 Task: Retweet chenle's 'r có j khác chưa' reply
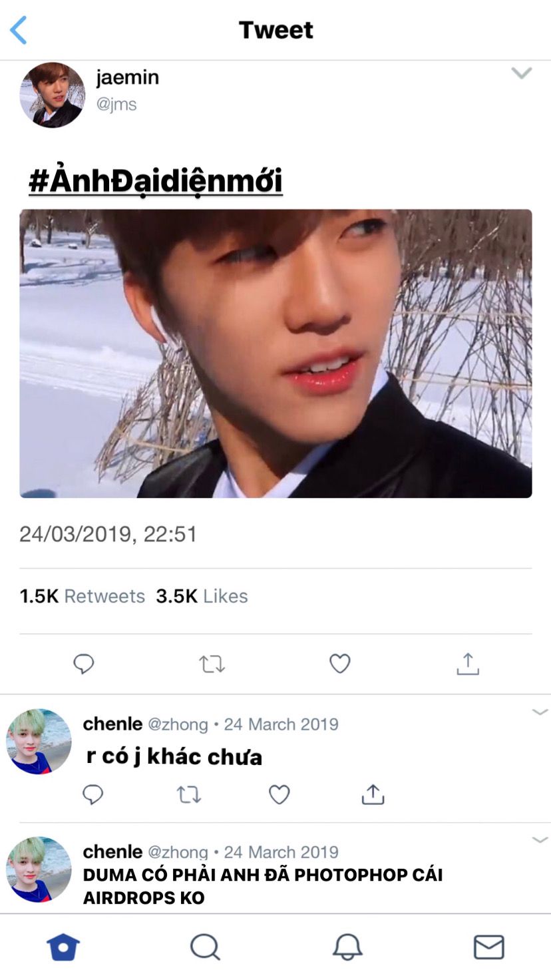189,794
